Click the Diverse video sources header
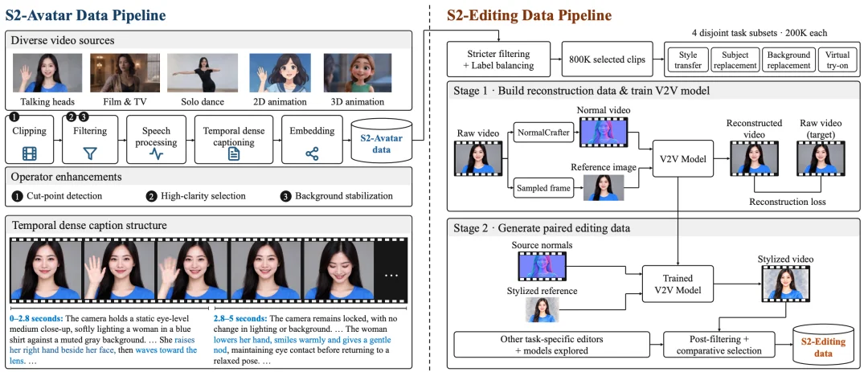 pyautogui.click(x=63, y=40)
